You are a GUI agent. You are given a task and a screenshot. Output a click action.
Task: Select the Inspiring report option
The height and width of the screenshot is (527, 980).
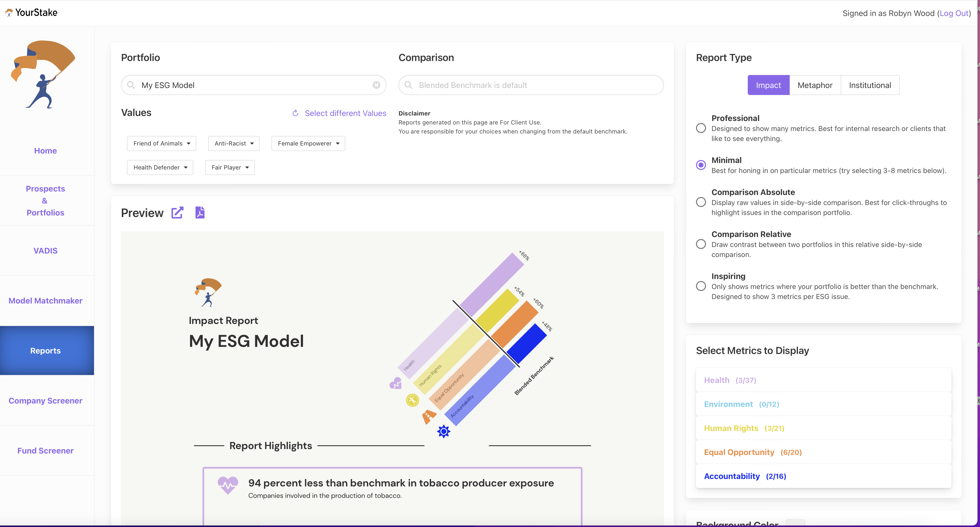click(701, 286)
